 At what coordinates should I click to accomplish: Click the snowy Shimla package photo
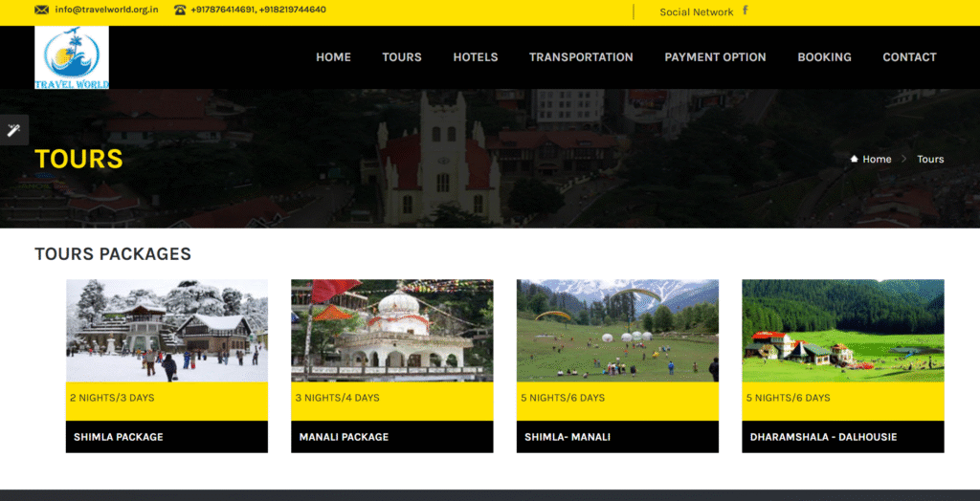pos(167,331)
